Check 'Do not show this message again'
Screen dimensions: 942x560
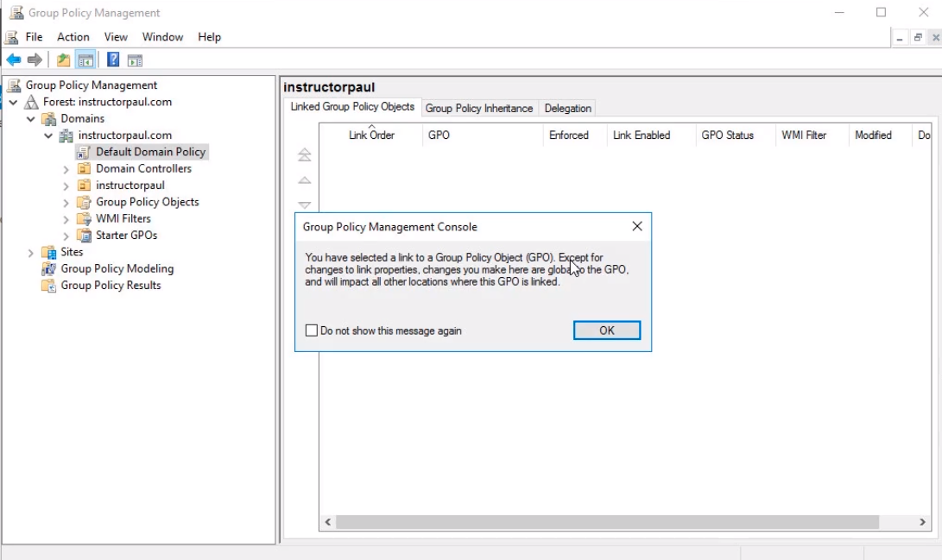(x=311, y=330)
